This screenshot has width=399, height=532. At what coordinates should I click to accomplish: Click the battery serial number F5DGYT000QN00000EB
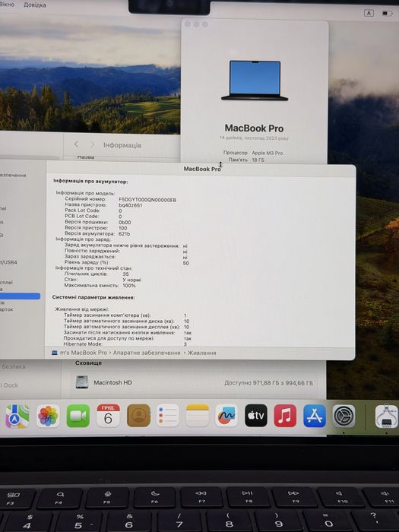click(147, 200)
